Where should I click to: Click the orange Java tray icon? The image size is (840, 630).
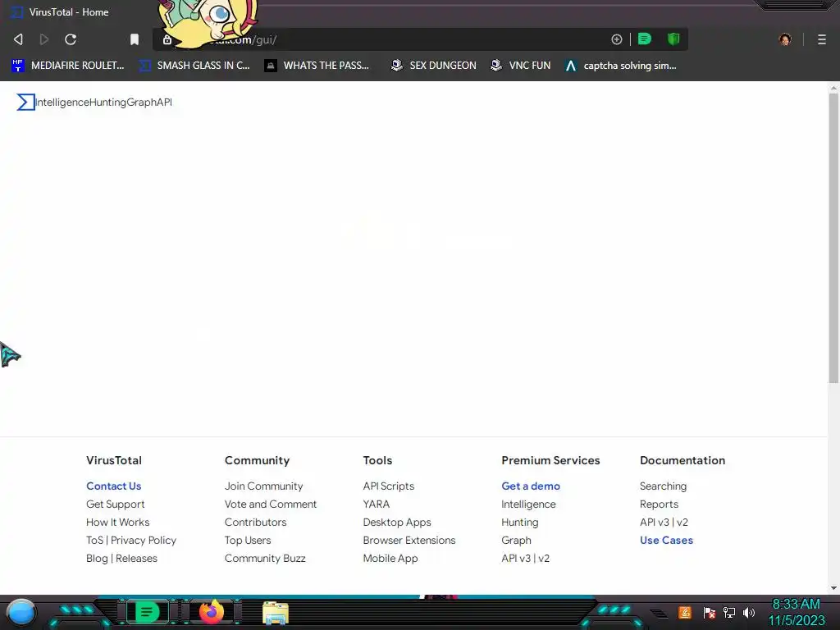coord(685,612)
